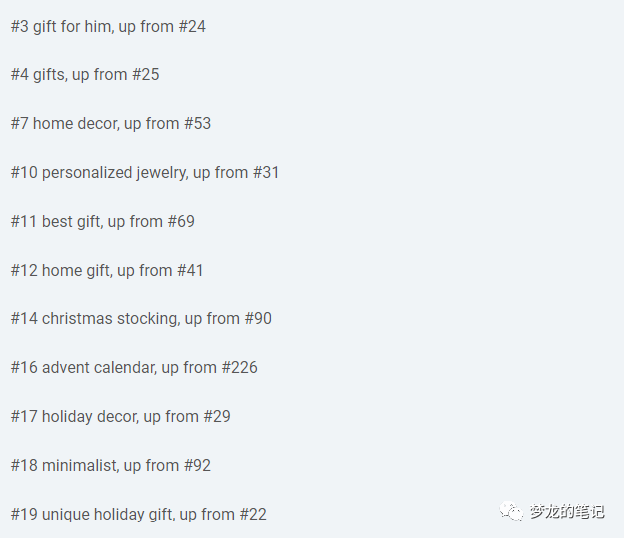Click '#14 christmas stocking' text
Viewport: 624px width, 538px height.
(x=141, y=319)
